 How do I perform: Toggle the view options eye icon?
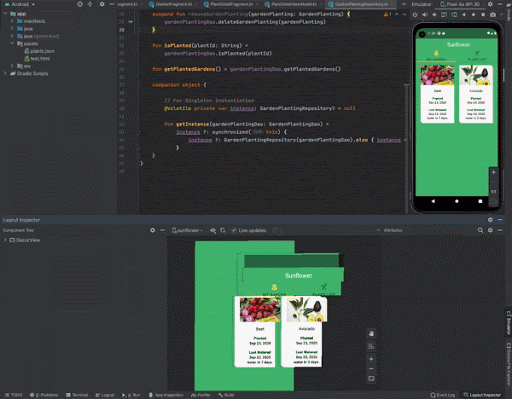[213, 230]
